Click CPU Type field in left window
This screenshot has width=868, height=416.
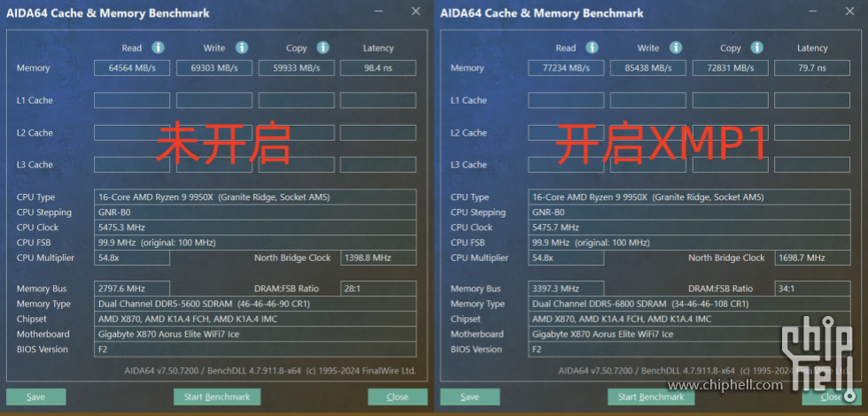(x=255, y=196)
